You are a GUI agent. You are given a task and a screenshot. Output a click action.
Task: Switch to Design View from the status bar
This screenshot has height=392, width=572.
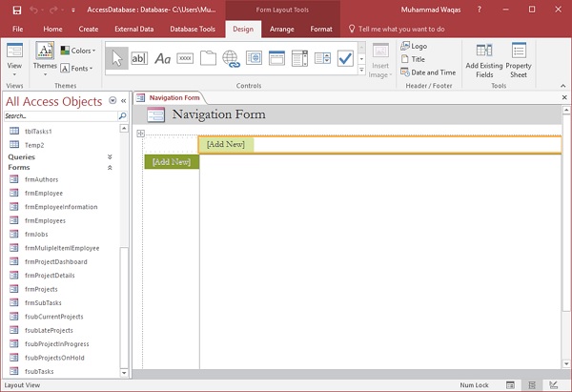[x=553, y=385]
